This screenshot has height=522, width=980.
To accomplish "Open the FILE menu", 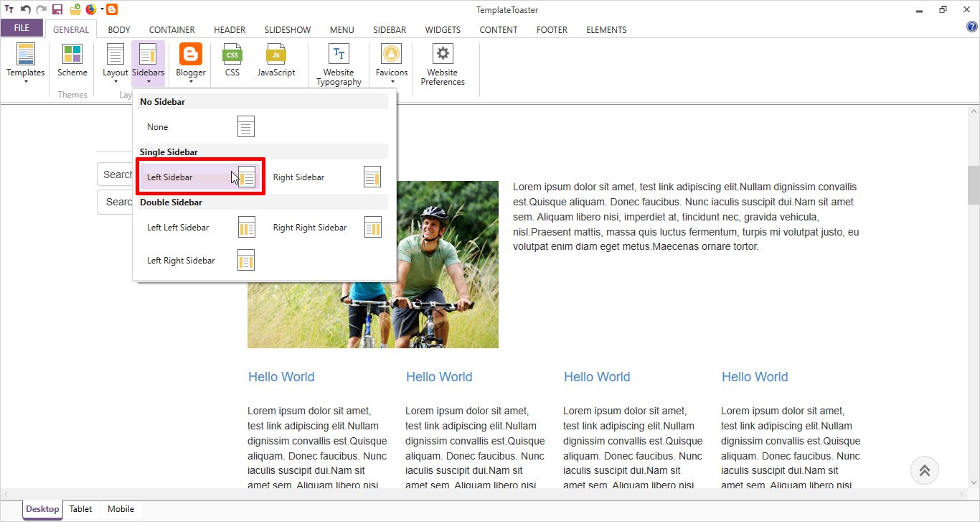I will pos(22,27).
